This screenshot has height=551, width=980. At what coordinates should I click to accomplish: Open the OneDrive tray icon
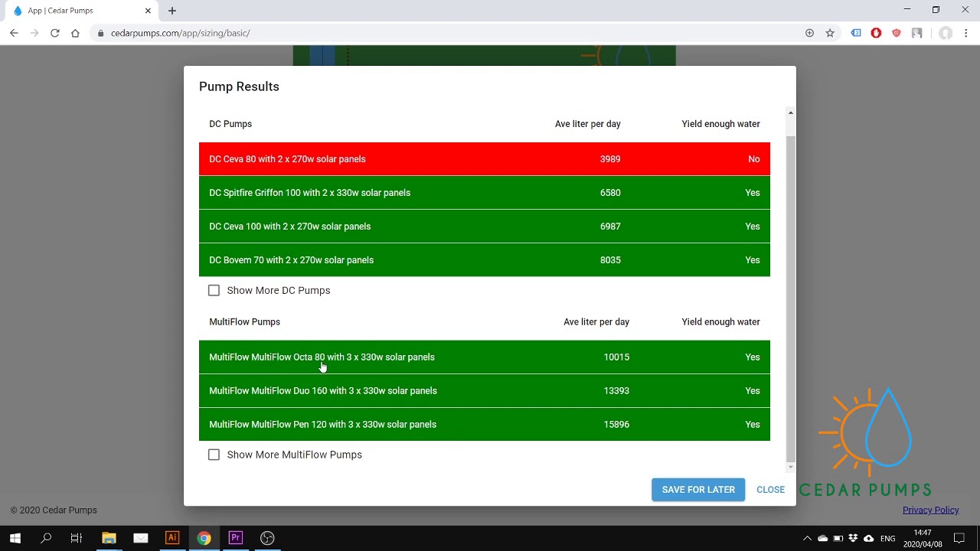click(823, 539)
